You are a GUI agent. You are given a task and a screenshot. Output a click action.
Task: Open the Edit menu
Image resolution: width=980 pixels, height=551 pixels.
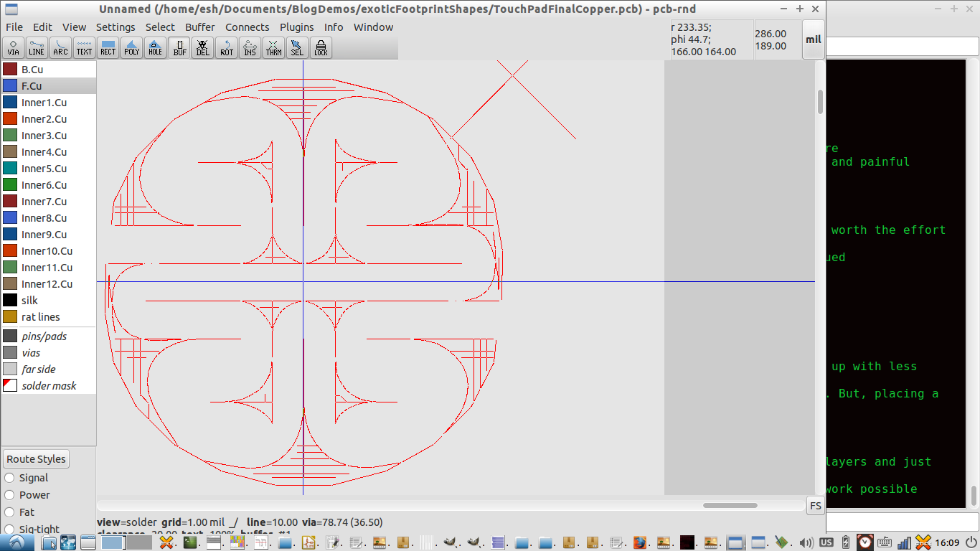click(x=42, y=27)
